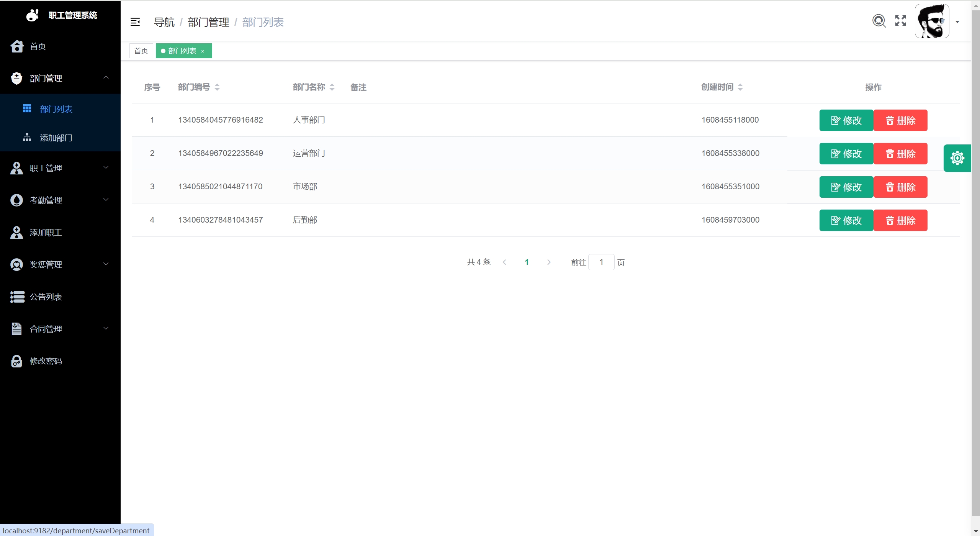
Task: Click the page number input field
Action: pyautogui.click(x=601, y=262)
